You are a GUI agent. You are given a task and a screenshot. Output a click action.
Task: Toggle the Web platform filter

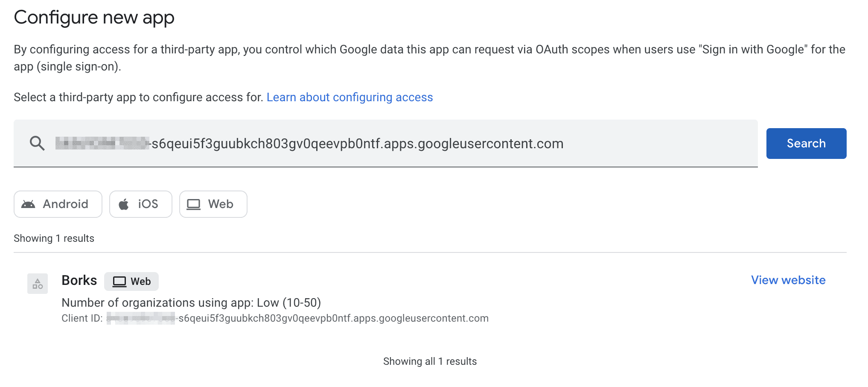pyautogui.click(x=213, y=204)
